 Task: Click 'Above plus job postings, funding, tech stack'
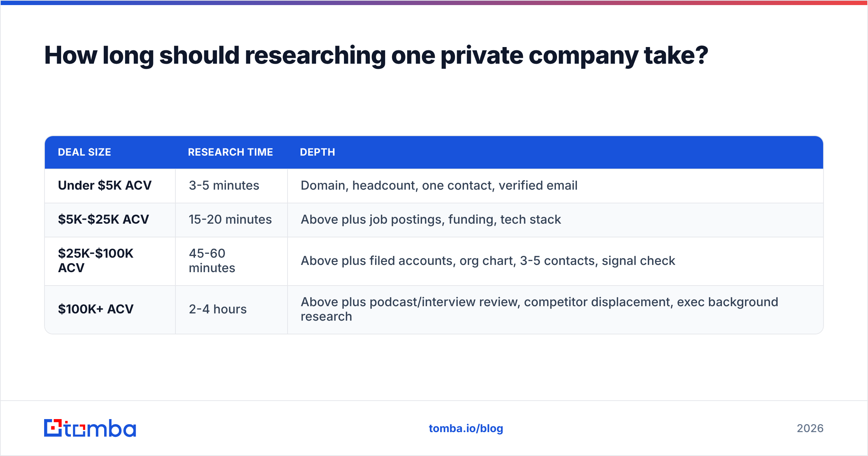[x=431, y=220]
